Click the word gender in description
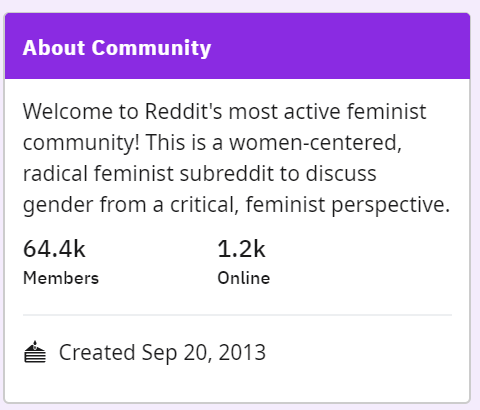Screen dimensions: 480x410 tap(58, 205)
